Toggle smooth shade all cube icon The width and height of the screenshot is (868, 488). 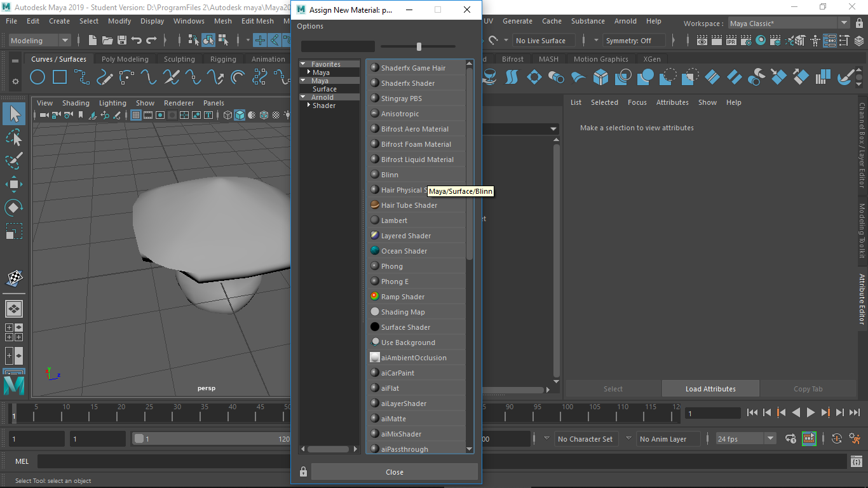240,115
